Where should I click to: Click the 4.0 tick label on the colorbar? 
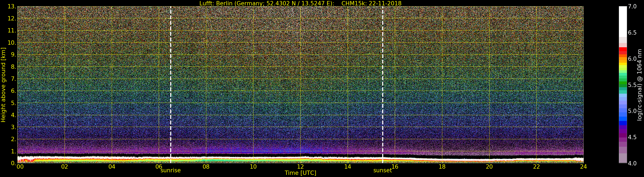point(632,163)
